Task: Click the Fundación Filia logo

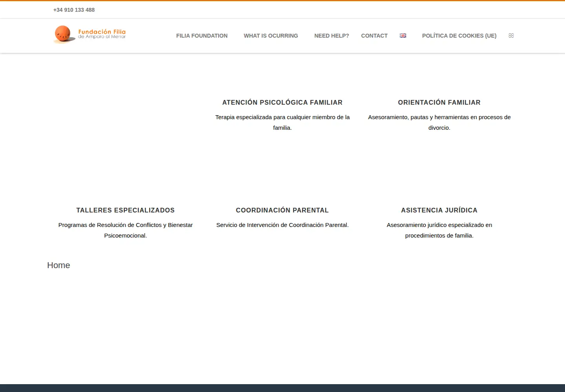Action: [x=89, y=34]
